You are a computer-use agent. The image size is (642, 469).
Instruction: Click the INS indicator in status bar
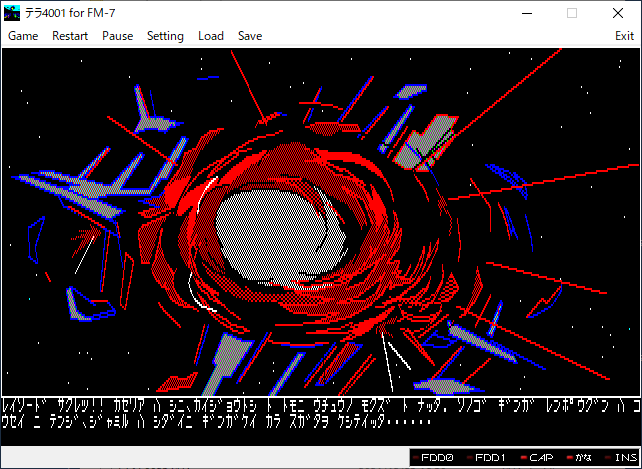(x=620, y=458)
